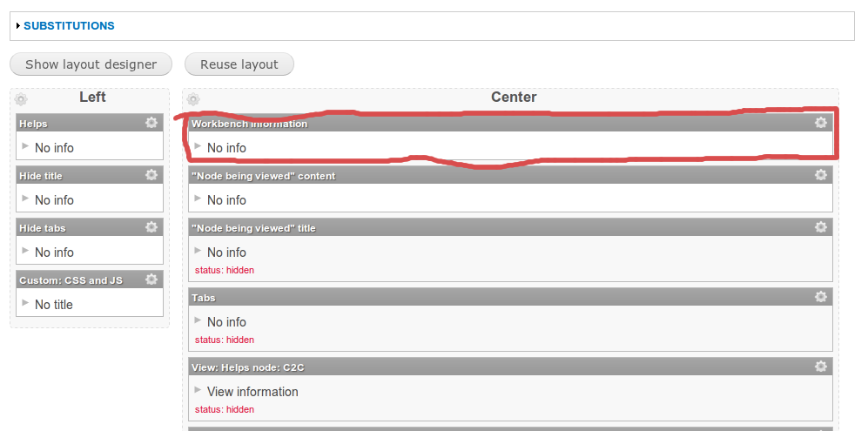This screenshot has width=868, height=431.
Task: Open gear settings for Left region
Action: [x=21, y=100]
